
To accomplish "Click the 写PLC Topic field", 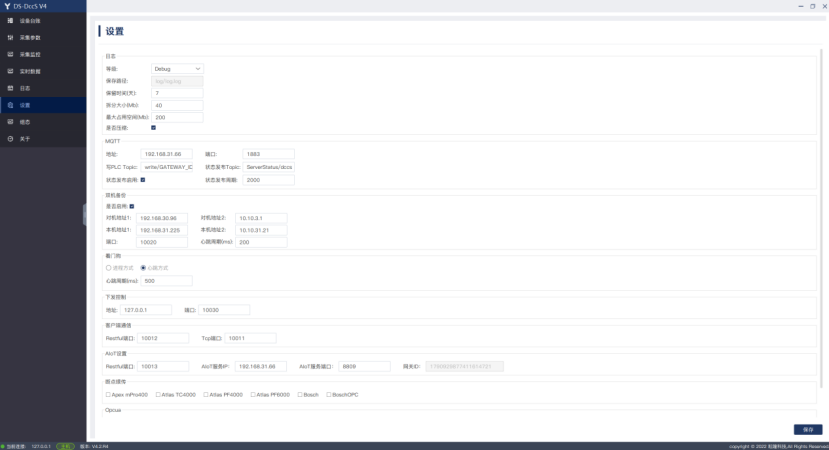I will (x=167, y=167).
